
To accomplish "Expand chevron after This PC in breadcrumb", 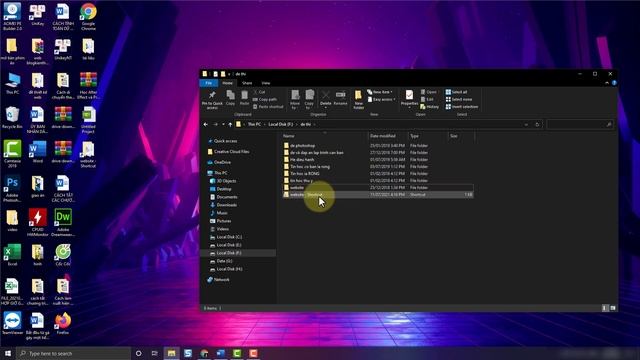I will [264, 124].
